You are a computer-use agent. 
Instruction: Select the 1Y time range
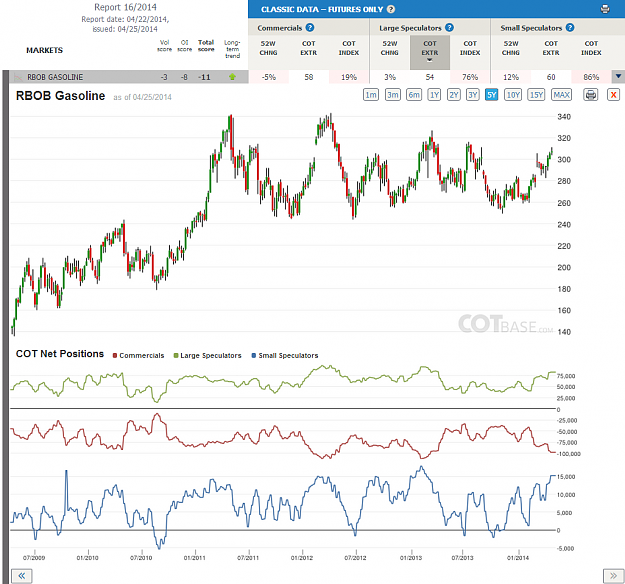[434, 95]
